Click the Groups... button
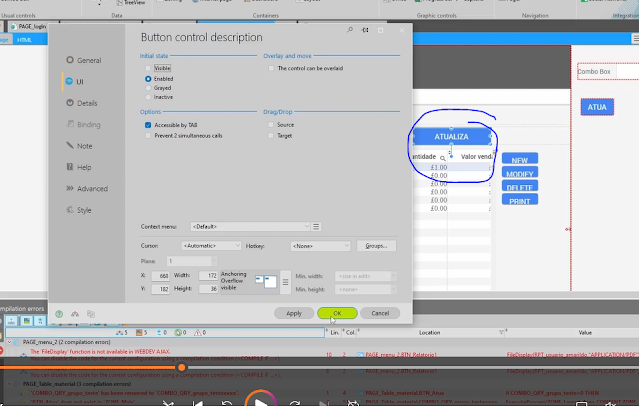Viewport: 639px width, 406px height. [376, 246]
